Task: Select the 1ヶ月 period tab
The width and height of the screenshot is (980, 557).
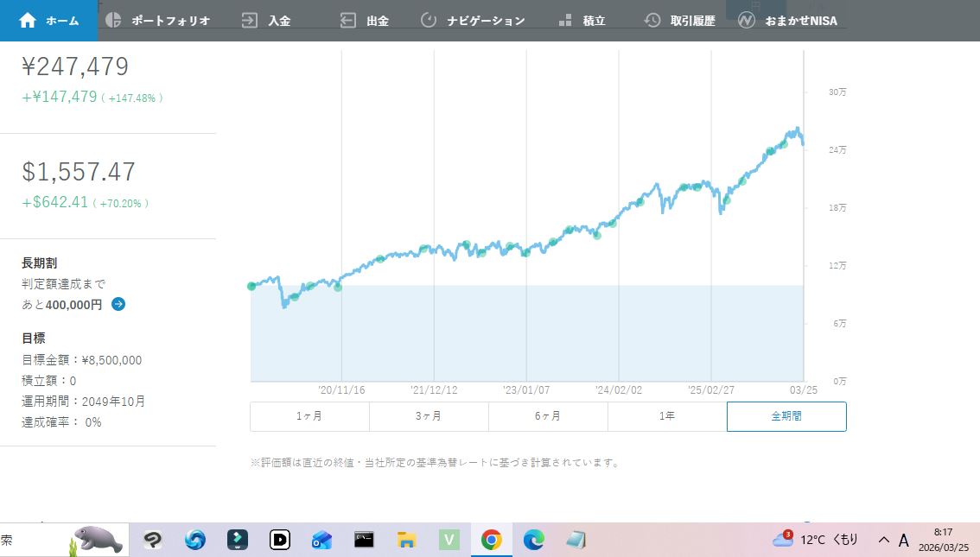Action: pyautogui.click(x=309, y=416)
